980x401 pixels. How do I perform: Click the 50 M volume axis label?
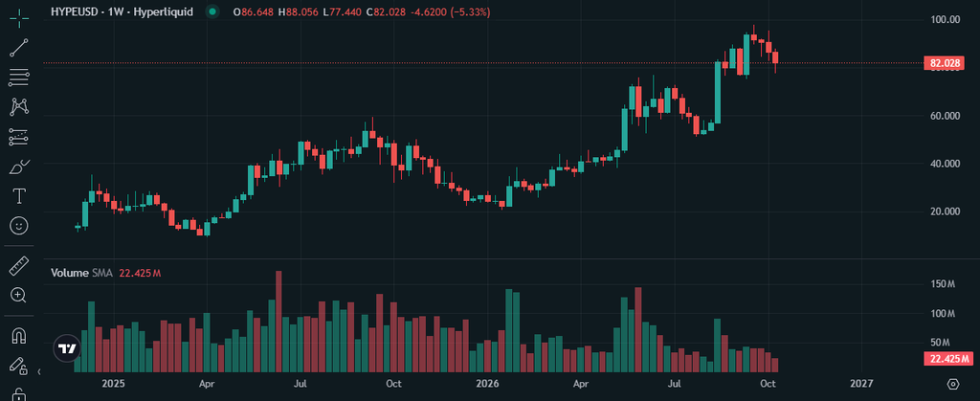click(942, 343)
